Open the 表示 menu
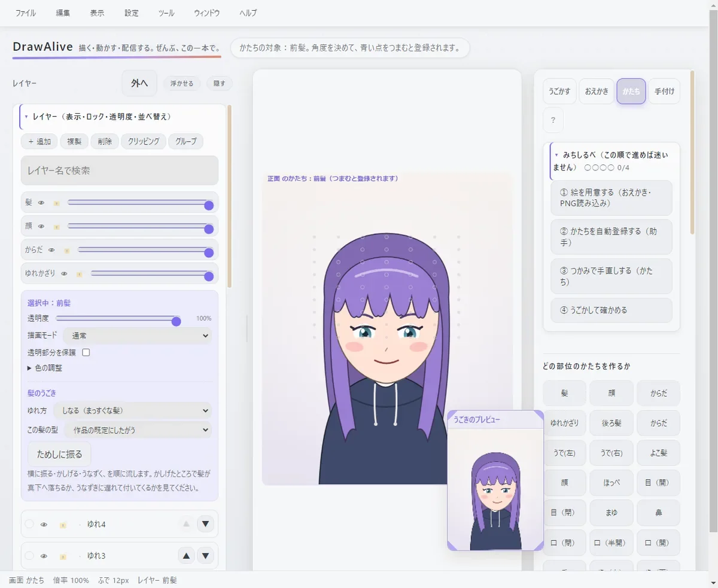Screen dimensions: 718x588 [97, 13]
